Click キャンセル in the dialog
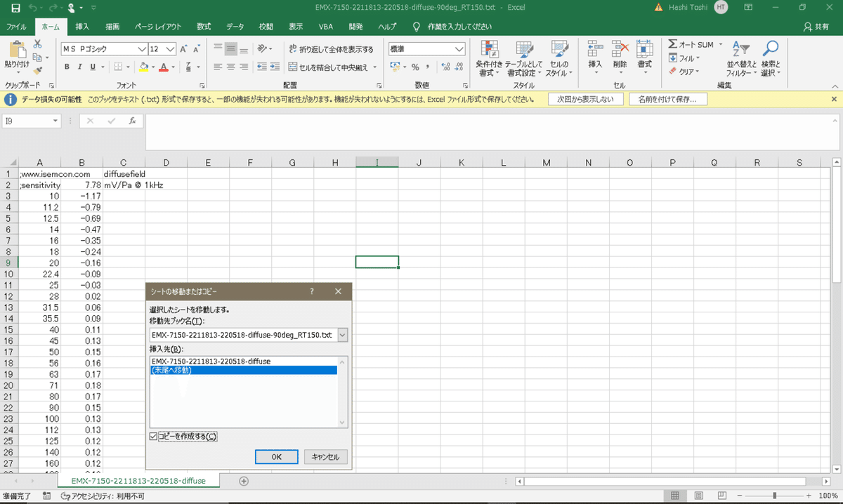This screenshot has height=504, width=843. click(x=325, y=456)
